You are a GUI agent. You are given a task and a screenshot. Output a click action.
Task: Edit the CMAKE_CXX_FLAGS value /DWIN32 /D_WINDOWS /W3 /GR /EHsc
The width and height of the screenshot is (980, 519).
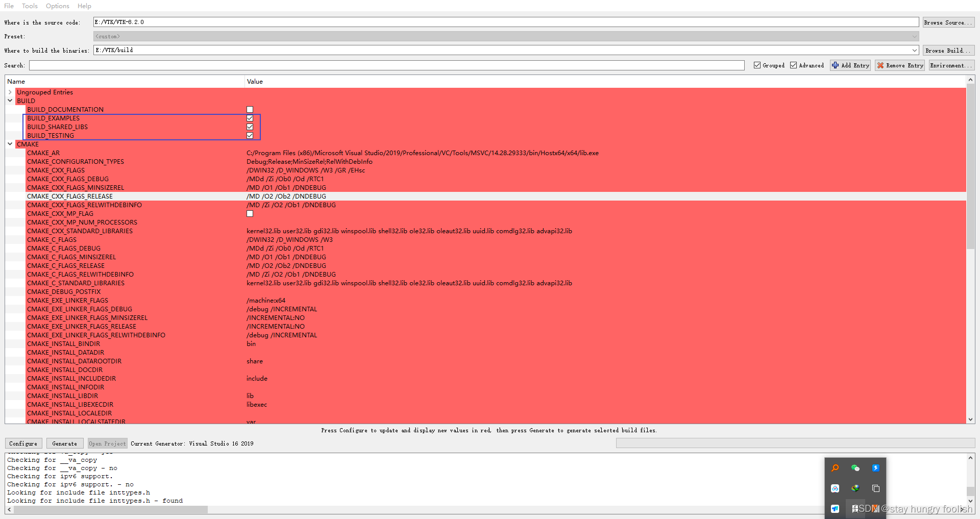coord(306,170)
